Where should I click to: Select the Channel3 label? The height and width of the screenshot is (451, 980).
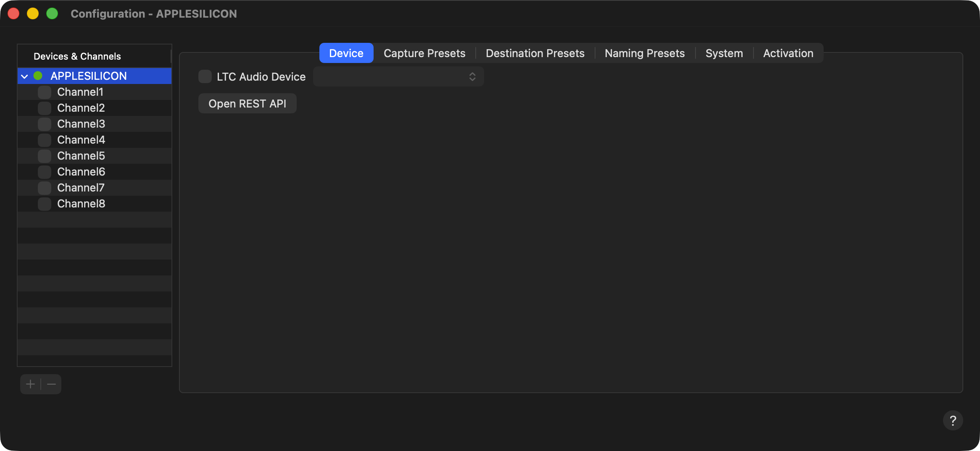[x=81, y=124]
